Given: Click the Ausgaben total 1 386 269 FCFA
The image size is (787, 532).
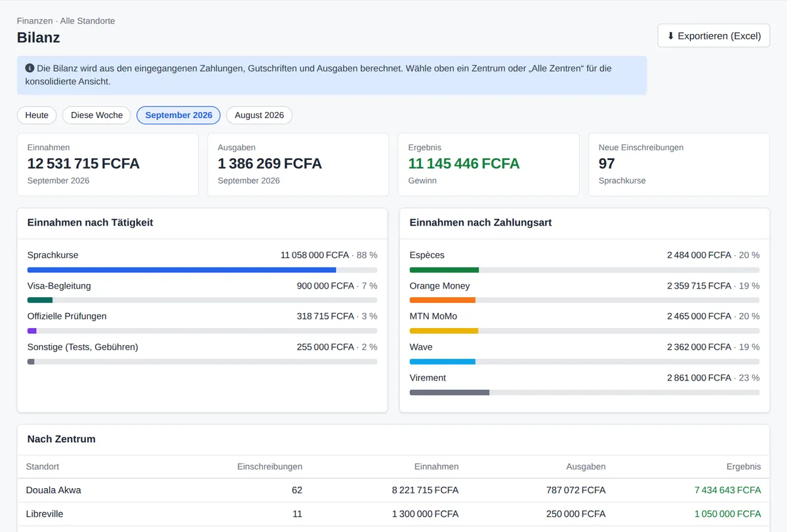Looking at the screenshot, I should tap(270, 163).
